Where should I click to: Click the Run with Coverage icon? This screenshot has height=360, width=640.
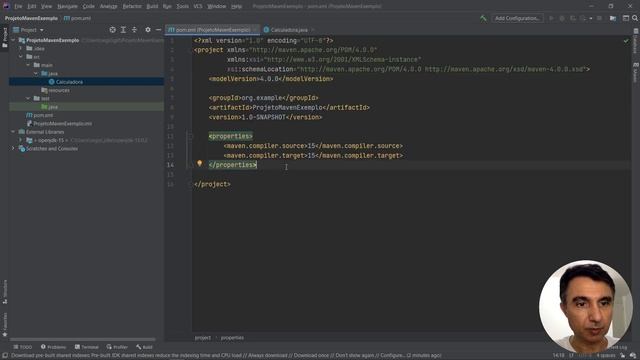(573, 18)
